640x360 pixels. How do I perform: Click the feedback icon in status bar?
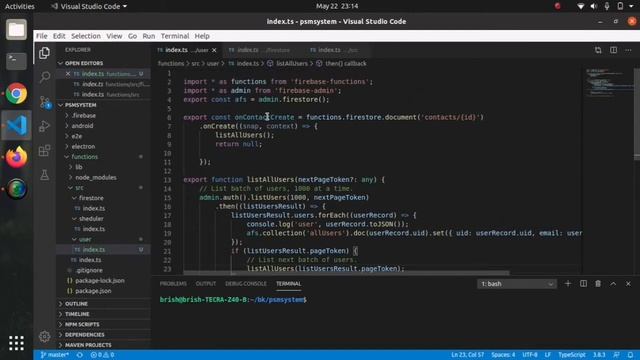[616, 355]
